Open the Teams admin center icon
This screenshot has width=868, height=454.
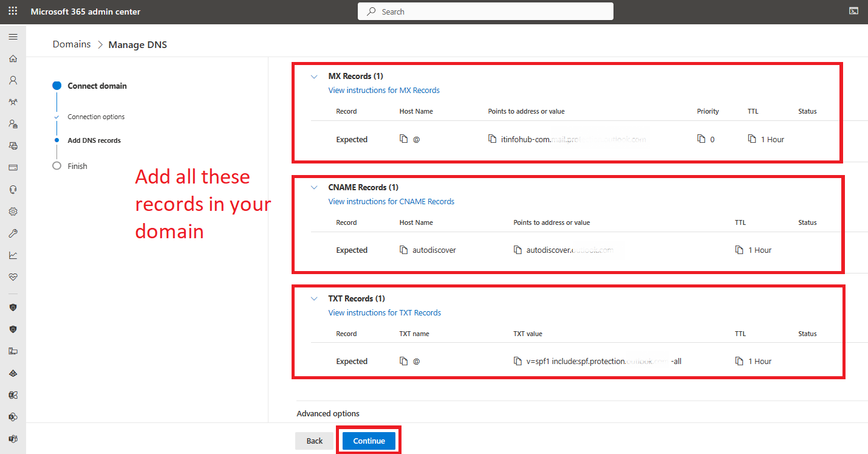[13, 439]
